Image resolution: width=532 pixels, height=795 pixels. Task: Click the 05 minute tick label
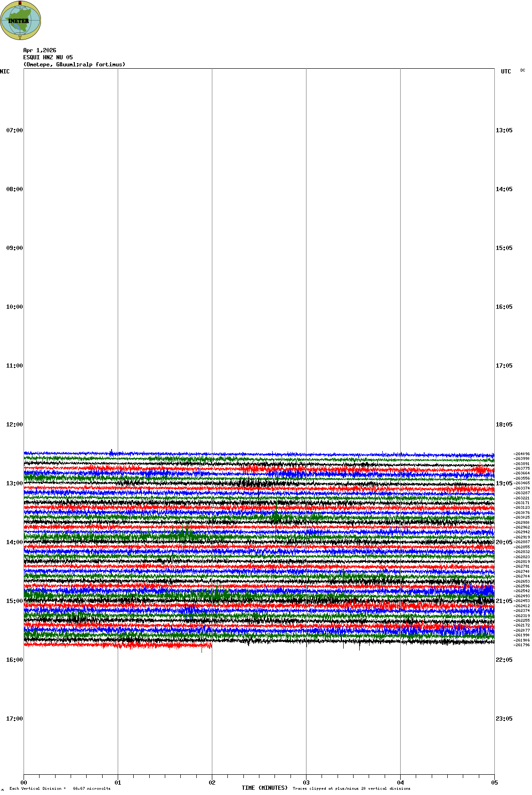(494, 783)
